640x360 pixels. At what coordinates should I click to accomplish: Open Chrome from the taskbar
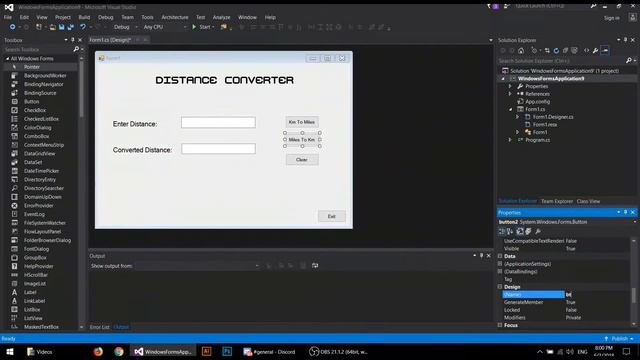[119, 351]
